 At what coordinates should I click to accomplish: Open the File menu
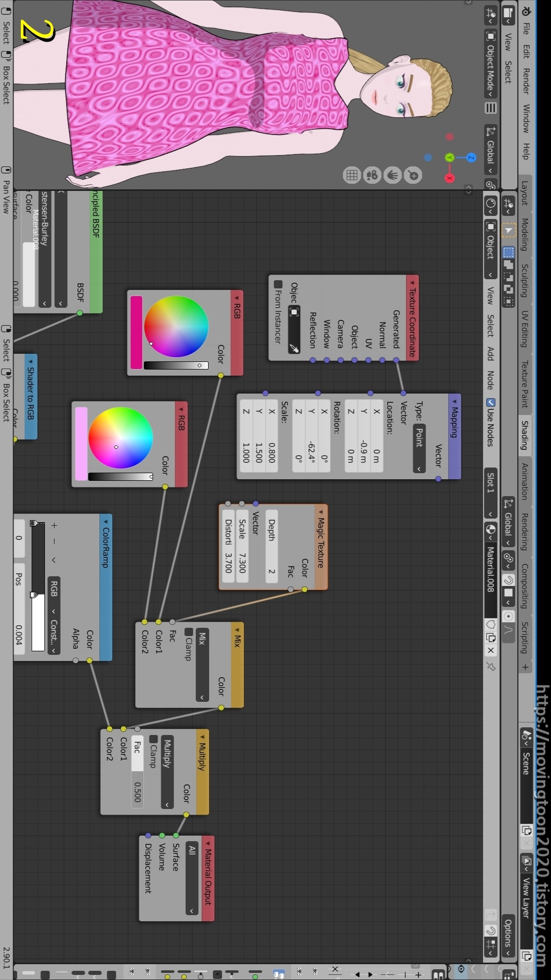coord(526,29)
